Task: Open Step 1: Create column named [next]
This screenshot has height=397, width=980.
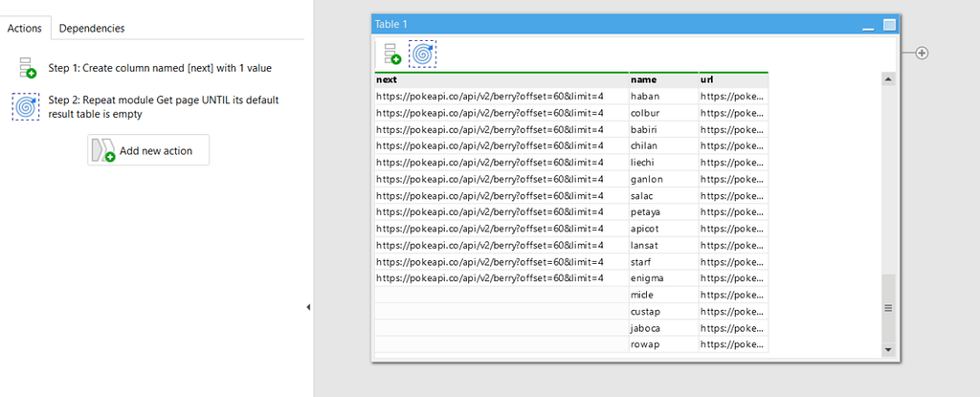Action: point(160,68)
